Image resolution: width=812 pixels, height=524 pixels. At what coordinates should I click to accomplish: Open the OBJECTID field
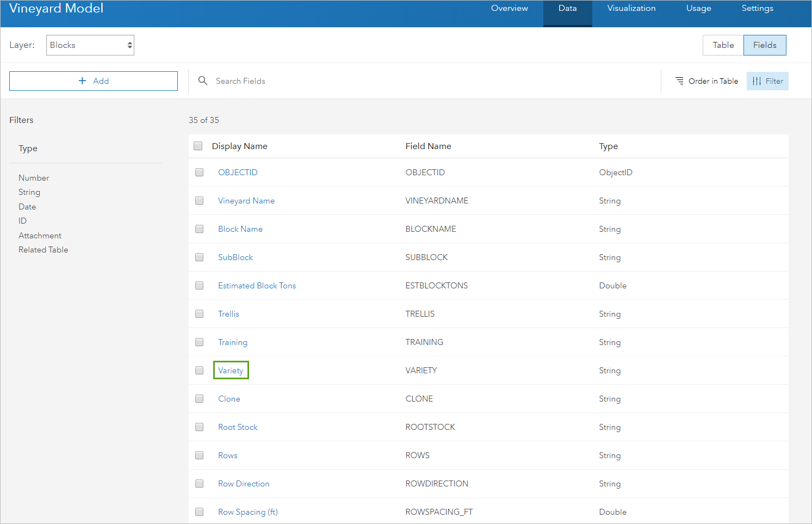point(238,172)
